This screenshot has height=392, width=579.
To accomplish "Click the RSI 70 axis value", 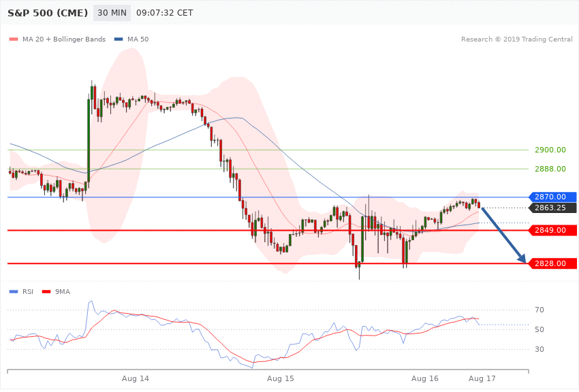I will tap(539, 310).
